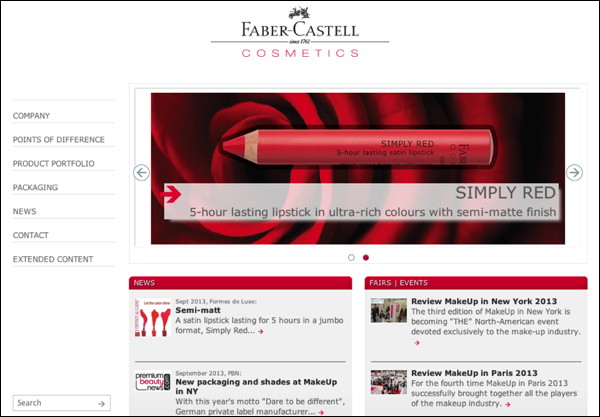Open 'New packaging and shades at MakeUp in NY'
Screen dimensions: 600x417
pyautogui.click(x=256, y=386)
